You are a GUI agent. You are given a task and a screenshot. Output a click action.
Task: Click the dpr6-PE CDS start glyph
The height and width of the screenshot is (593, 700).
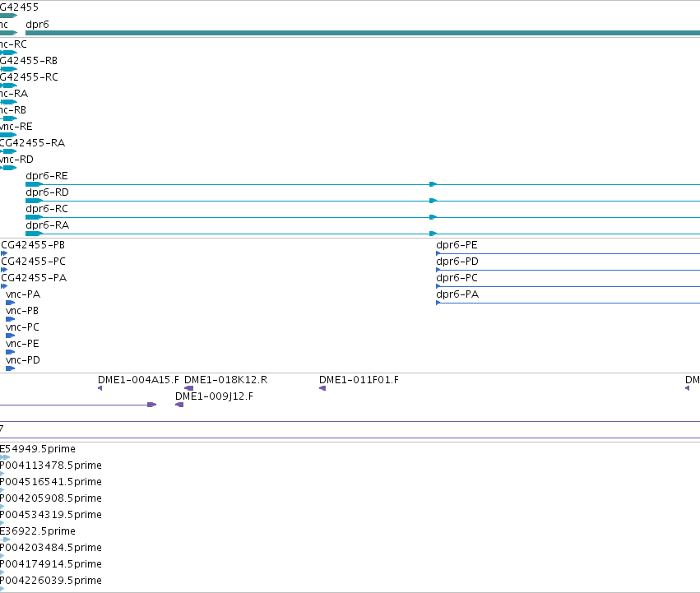click(438, 253)
